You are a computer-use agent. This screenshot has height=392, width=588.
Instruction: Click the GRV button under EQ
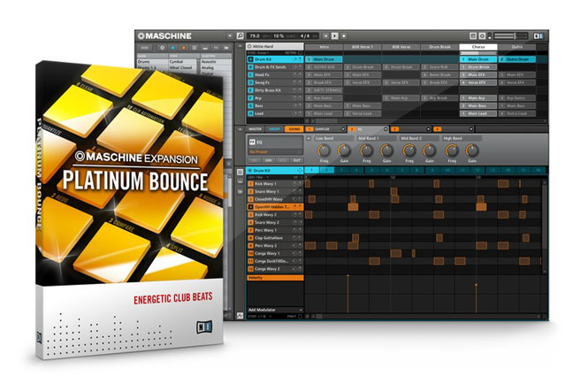(x=269, y=160)
